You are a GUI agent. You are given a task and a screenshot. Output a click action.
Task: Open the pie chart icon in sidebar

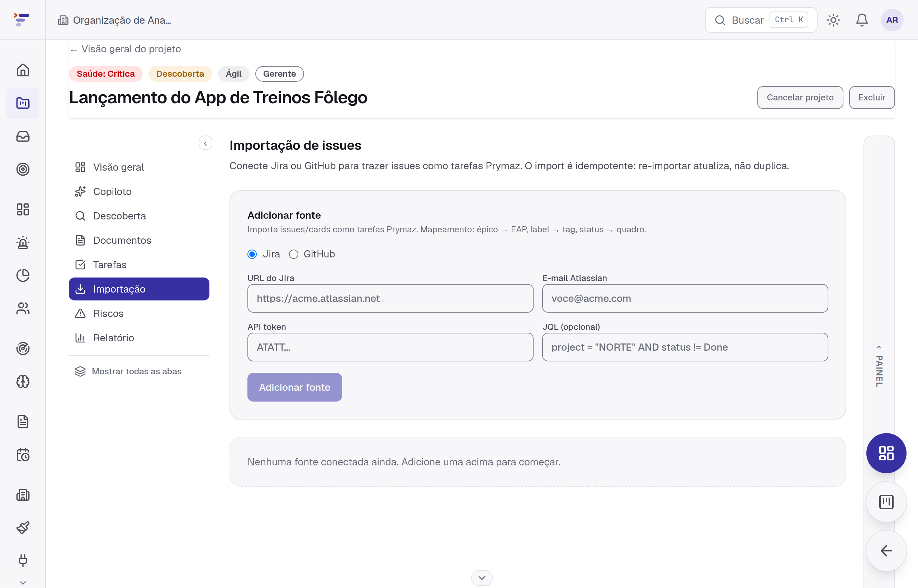pyautogui.click(x=23, y=275)
